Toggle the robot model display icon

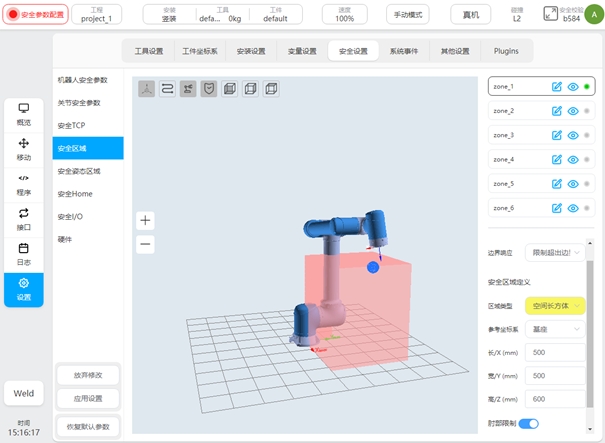[x=188, y=89]
